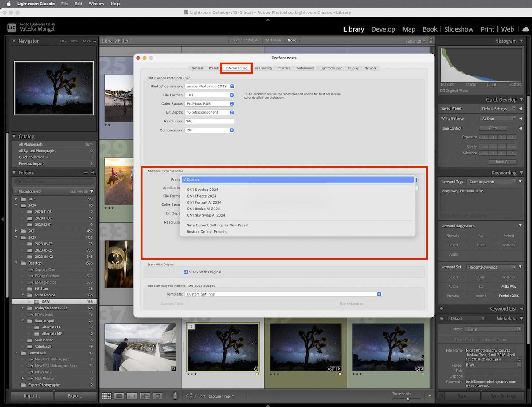Click Auto tone control button
Screen dimensions: 532x407
point(493,128)
